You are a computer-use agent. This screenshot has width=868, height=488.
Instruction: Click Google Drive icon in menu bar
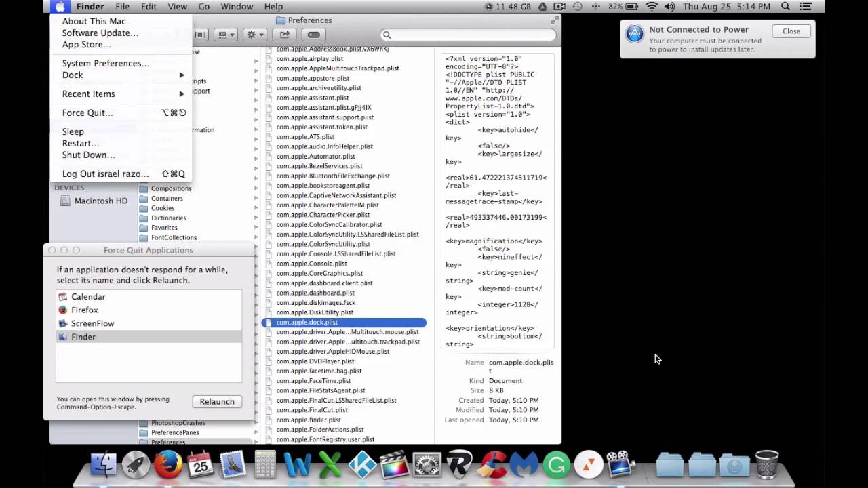click(542, 7)
